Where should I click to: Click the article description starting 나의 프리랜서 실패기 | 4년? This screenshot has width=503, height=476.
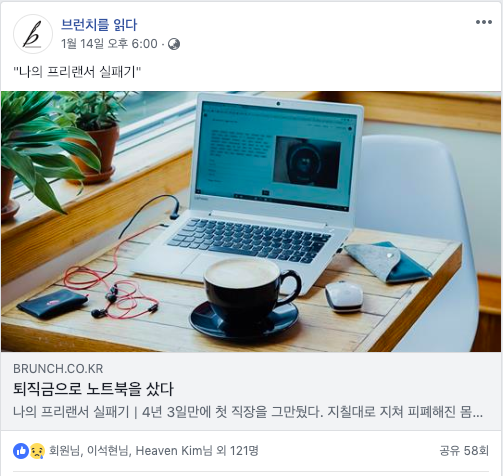coord(248,412)
